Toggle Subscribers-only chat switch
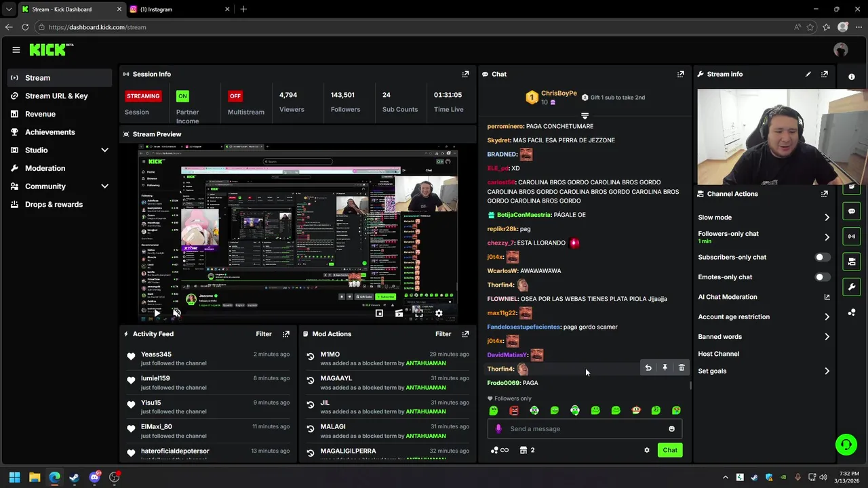Image resolution: width=868 pixels, height=488 pixels. pos(822,258)
